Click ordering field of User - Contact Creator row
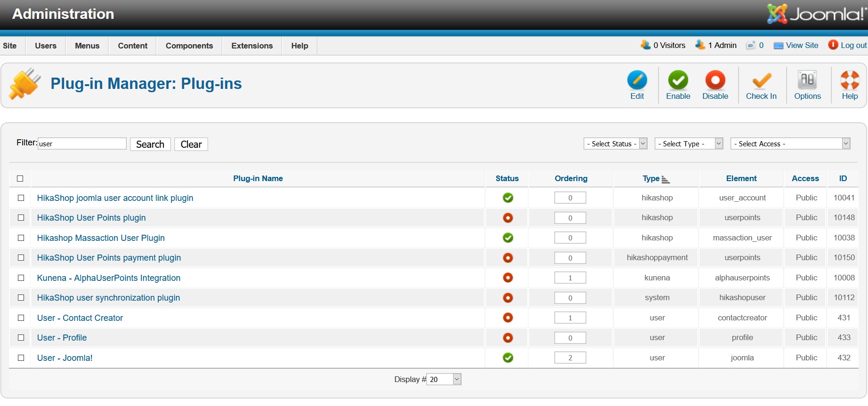The height and width of the screenshot is (406, 868). (570, 318)
